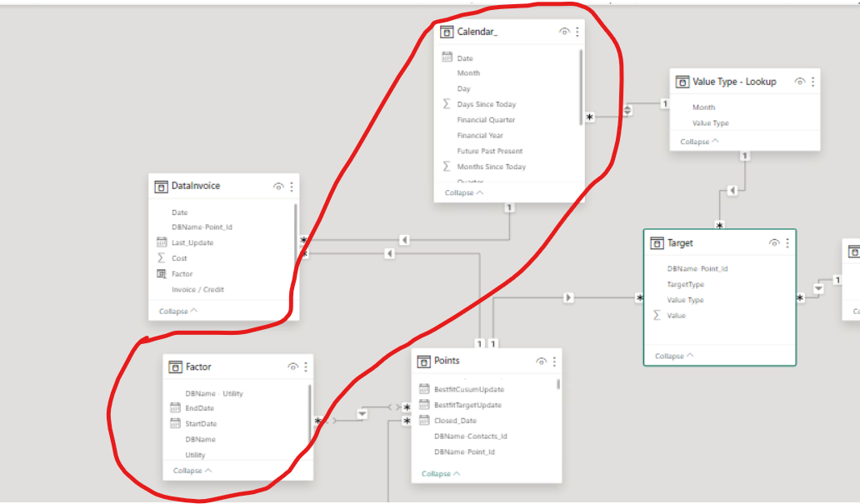Open the Calendar_ table more options menu

(577, 32)
